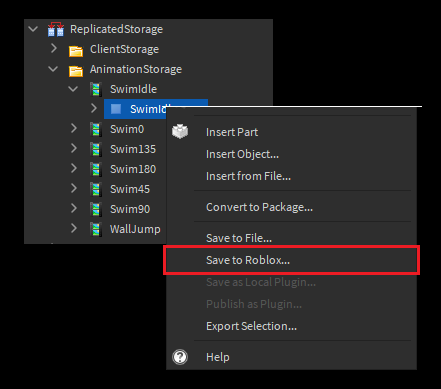This screenshot has width=441, height=389.
Task: Select Save to Roblox... option
Action: click(x=291, y=260)
